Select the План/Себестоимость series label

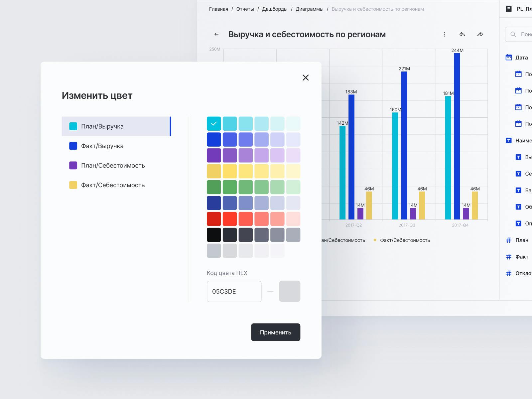(x=113, y=166)
